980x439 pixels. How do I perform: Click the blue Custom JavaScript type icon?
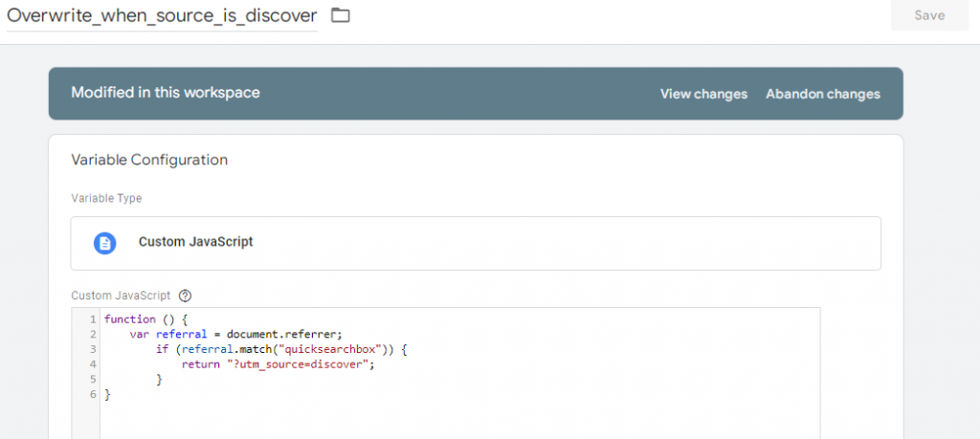pyautogui.click(x=104, y=242)
